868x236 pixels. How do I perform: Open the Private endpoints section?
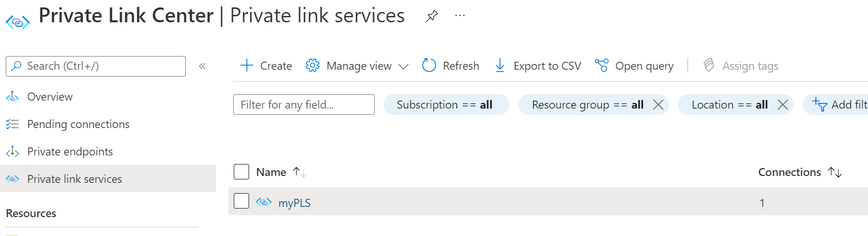tap(70, 151)
